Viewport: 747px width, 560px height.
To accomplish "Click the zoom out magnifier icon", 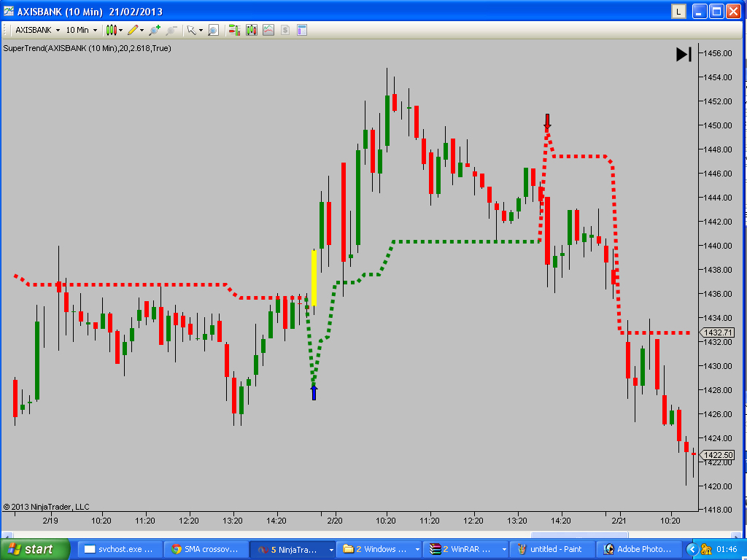I will tap(171, 30).
